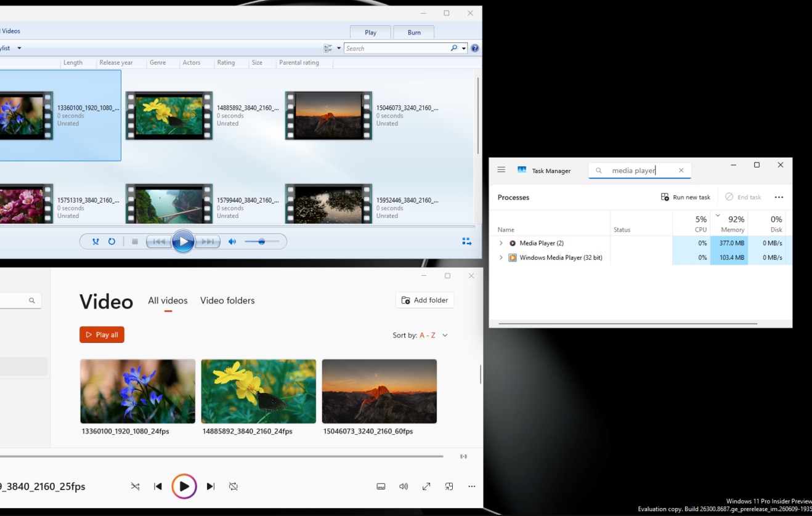Click round Play button in new Media Player
Viewport: 812px width, 516px height.
184,486
